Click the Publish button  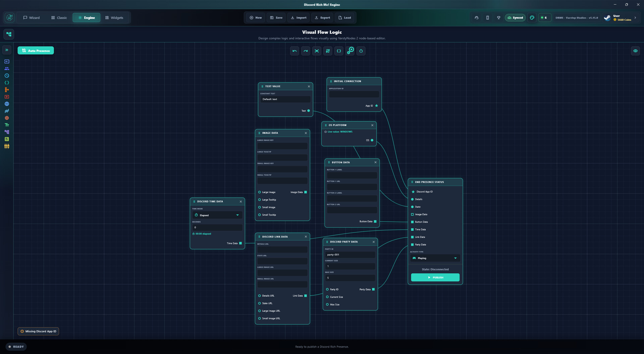pos(435,277)
